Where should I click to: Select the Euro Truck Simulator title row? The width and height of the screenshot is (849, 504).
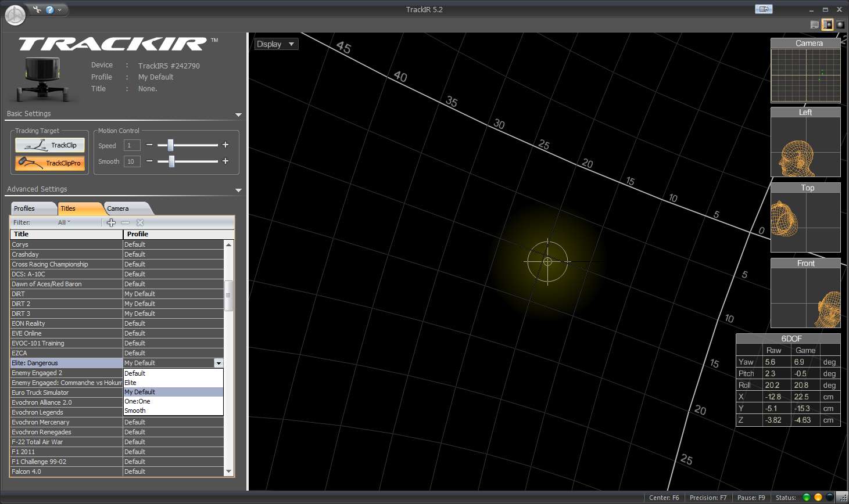click(x=66, y=393)
